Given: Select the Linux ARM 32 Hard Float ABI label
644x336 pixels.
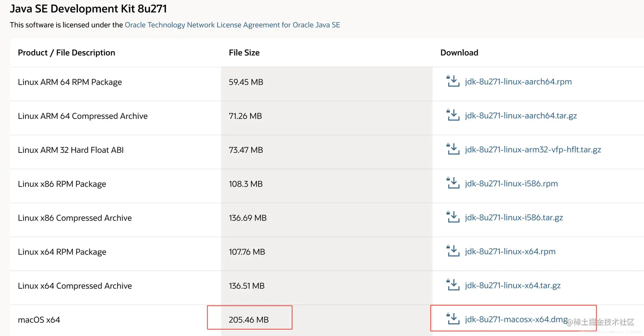Looking at the screenshot, I should click(71, 150).
